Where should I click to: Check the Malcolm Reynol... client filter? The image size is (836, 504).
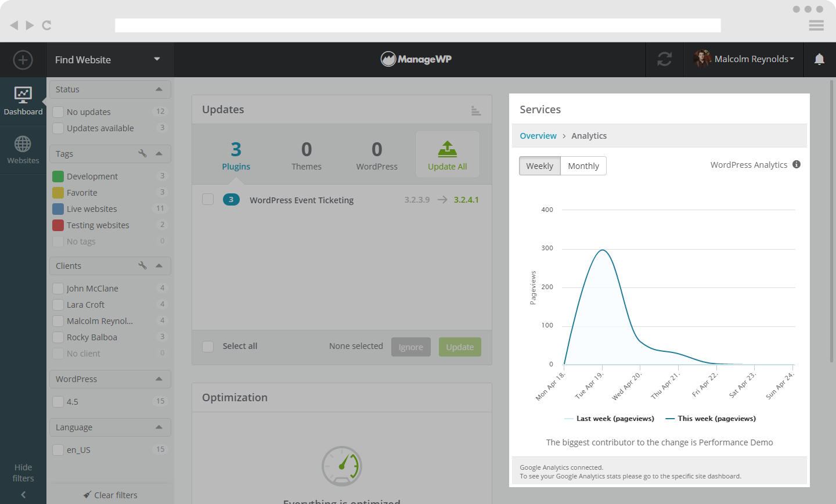[58, 321]
